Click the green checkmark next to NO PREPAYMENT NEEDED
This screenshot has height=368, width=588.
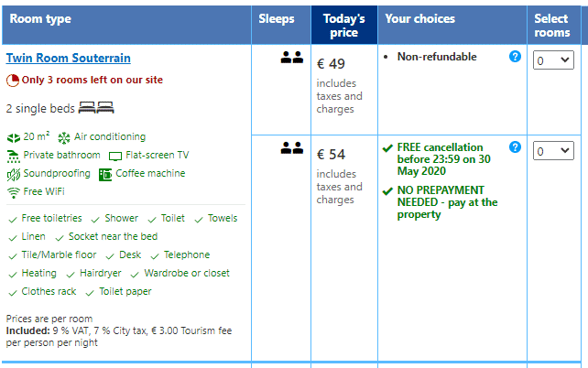[x=387, y=191]
